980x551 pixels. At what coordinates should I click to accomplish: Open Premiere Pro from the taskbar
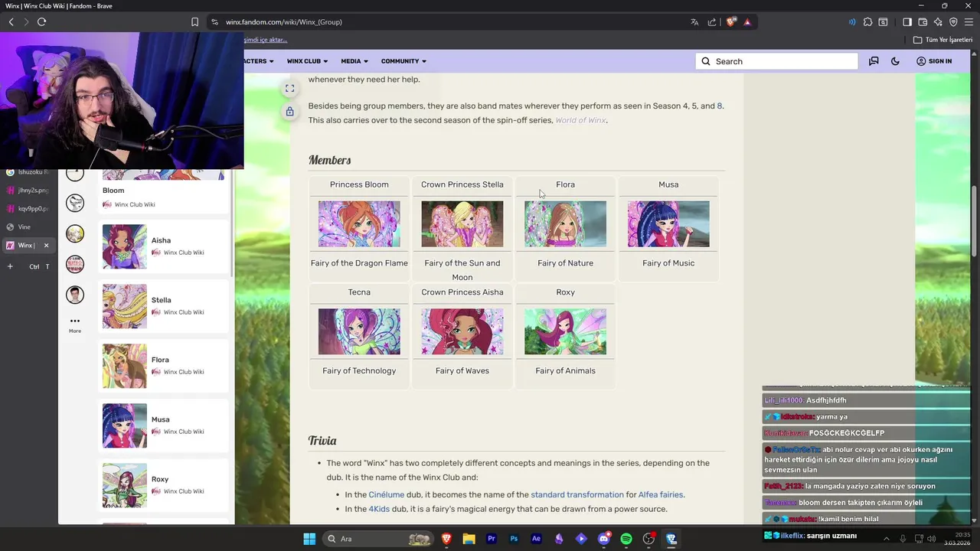pyautogui.click(x=492, y=539)
